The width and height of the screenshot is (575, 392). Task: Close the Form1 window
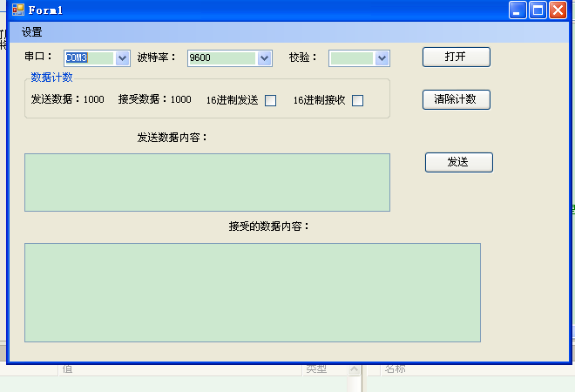[x=558, y=10]
